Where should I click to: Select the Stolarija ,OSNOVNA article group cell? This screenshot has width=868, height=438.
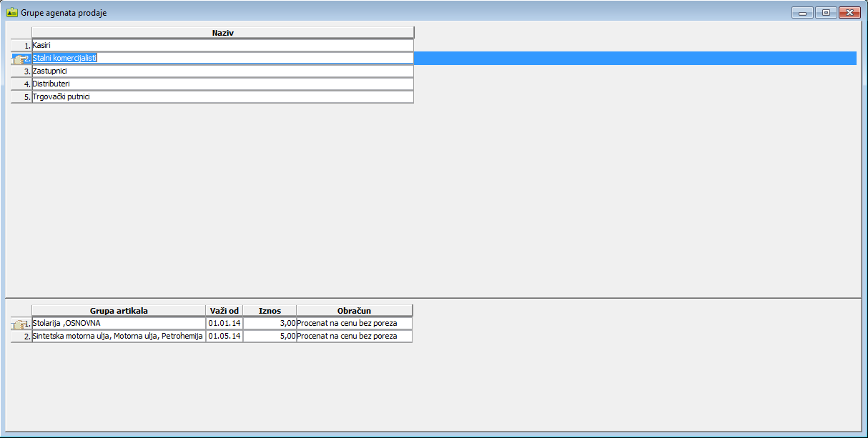click(x=119, y=324)
